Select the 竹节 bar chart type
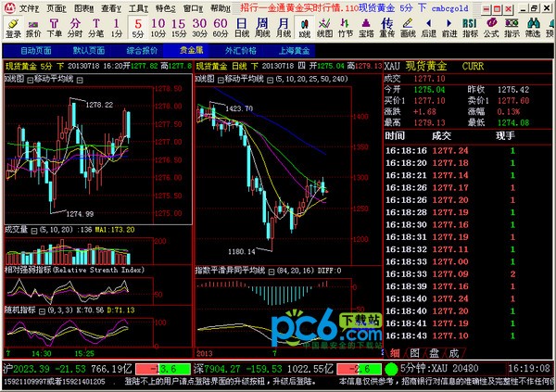This screenshot has width=556, height=392. point(346,28)
